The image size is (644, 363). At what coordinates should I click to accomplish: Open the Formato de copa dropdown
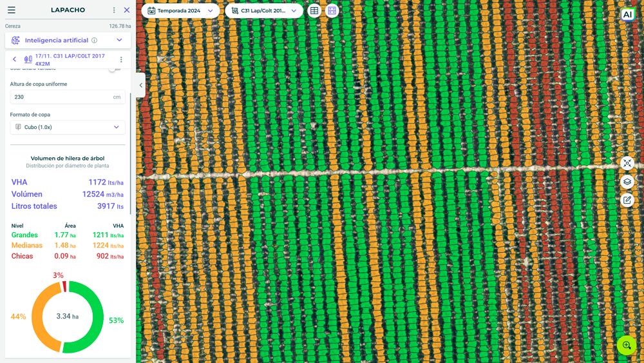click(68, 127)
